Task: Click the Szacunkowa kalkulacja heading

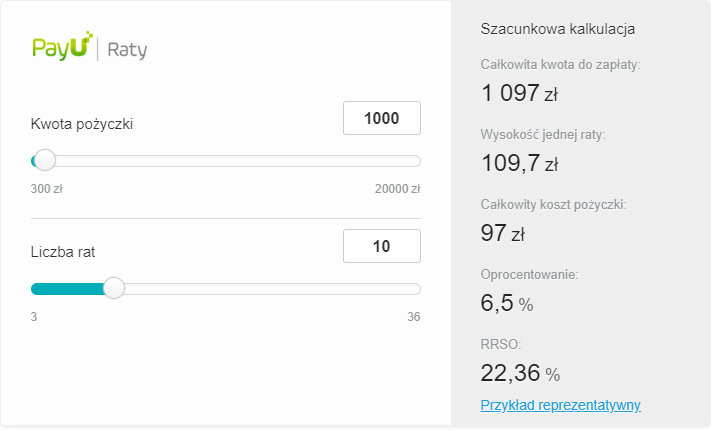Action: tap(558, 29)
